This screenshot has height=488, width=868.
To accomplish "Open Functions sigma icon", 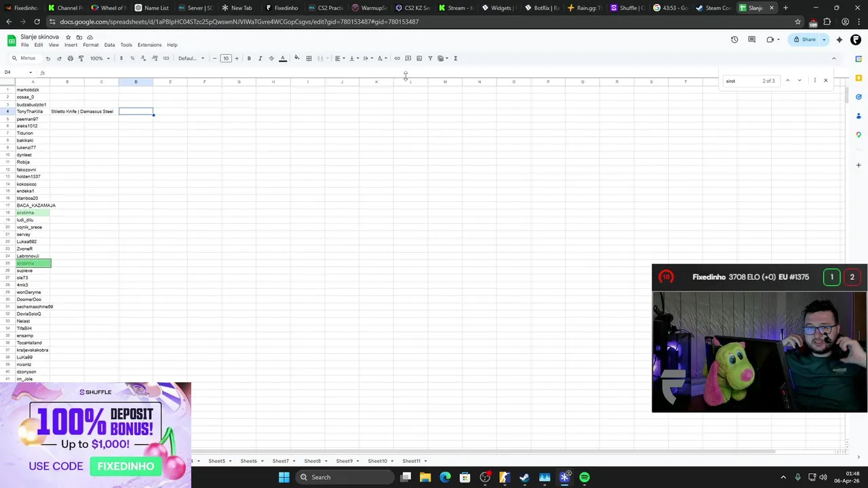I will coord(456,58).
